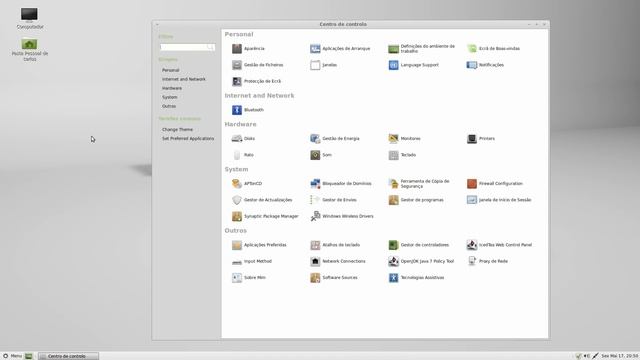Open Bloqueador de Domínios
The width and height of the screenshot is (640, 360).
tap(341, 183)
